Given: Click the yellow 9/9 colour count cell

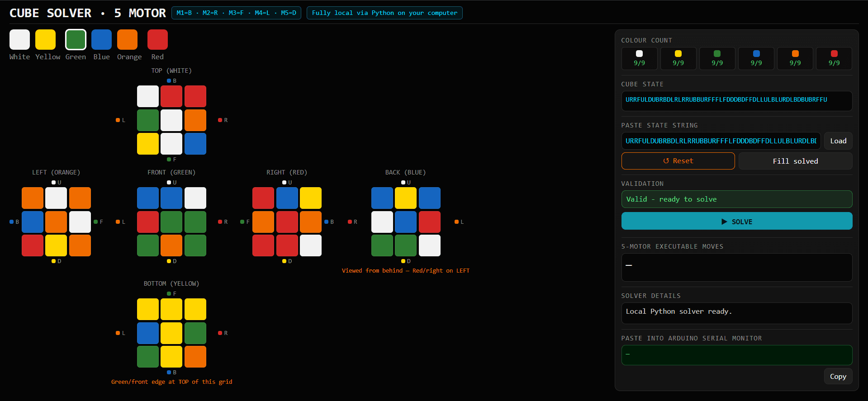Looking at the screenshot, I should (x=678, y=58).
